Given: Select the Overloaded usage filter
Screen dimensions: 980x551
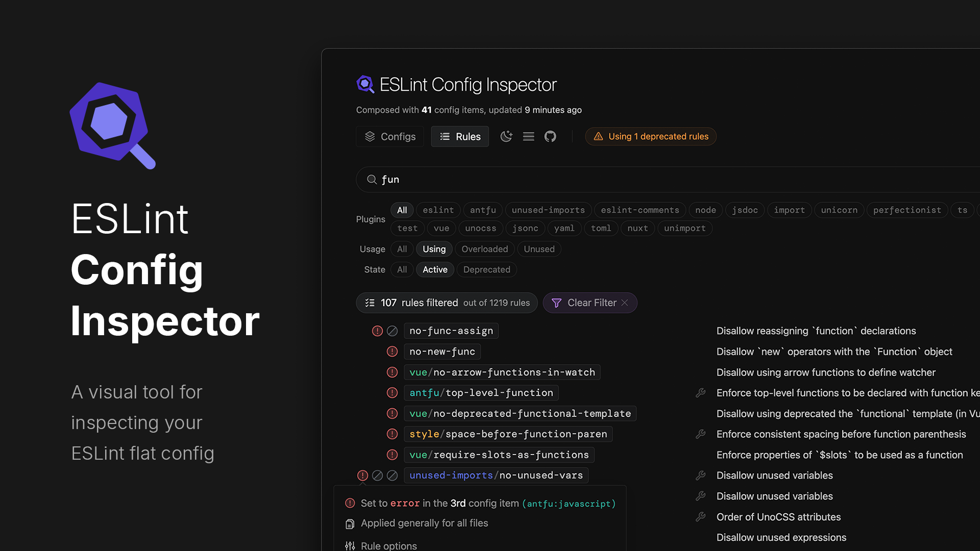Looking at the screenshot, I should (484, 249).
